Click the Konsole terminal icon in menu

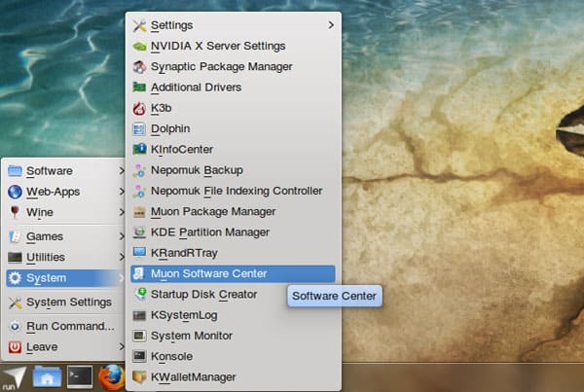click(x=139, y=357)
